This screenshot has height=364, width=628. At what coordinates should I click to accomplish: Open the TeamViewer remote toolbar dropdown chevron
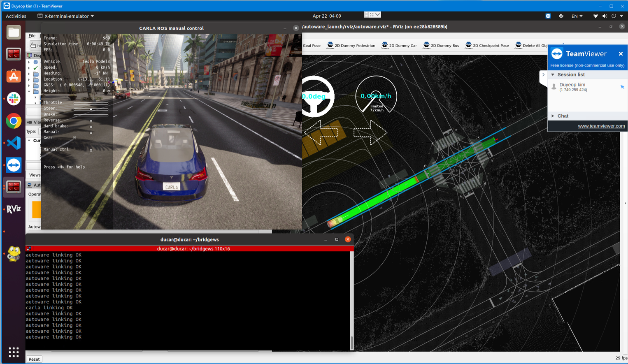[377, 14]
